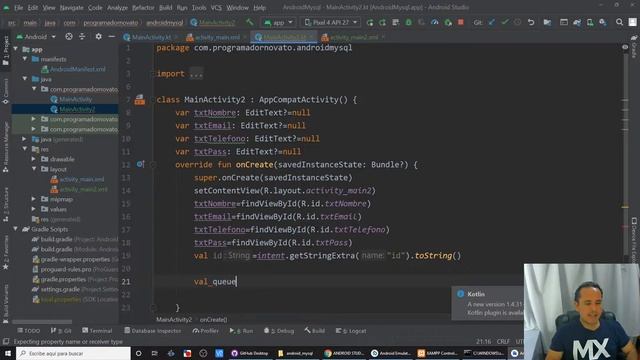Expand the mipmap folder
The width and height of the screenshot is (640, 360).
point(34,199)
